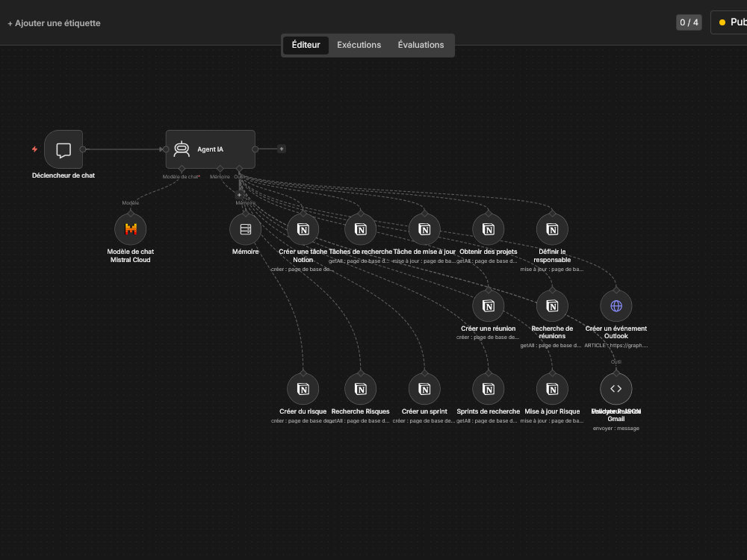The width and height of the screenshot is (747, 560).
Task: Click the 'Sprints de recherche' label
Action: tap(489, 411)
